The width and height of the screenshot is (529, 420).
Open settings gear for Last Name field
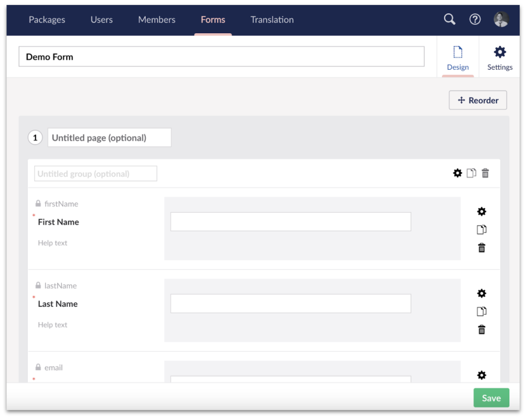(x=482, y=294)
